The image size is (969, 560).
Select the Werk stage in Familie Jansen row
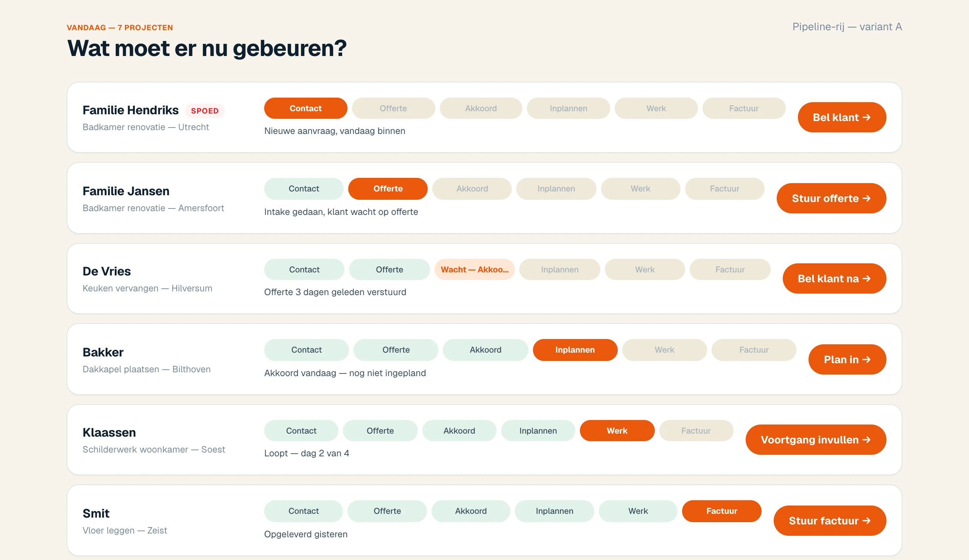tap(640, 189)
